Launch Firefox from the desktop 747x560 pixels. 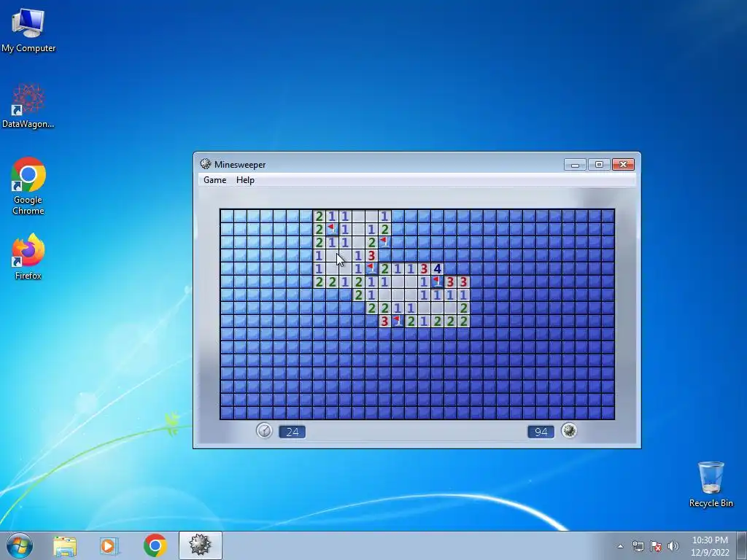[28, 257]
